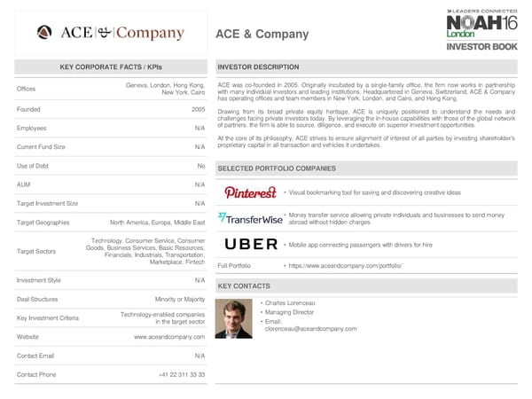Open the full portfolio URL link
532x399 pixels.
pyautogui.click(x=345, y=266)
